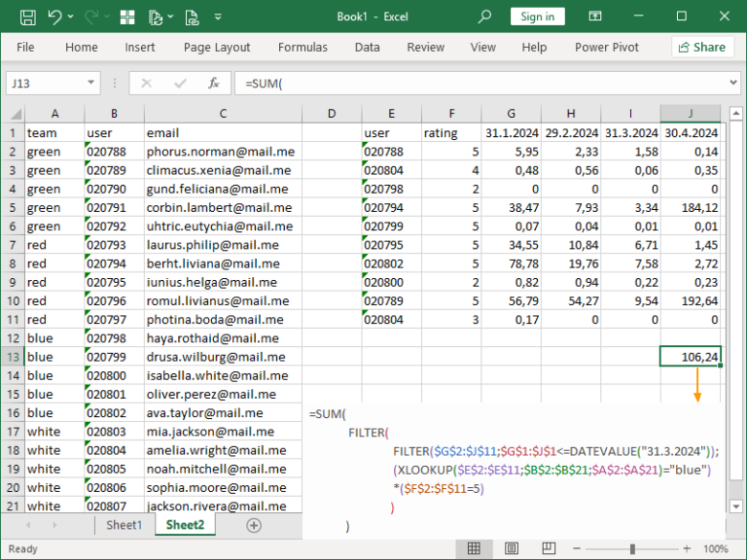The image size is (747, 560).
Task: Click the Share button
Action: coord(702,47)
